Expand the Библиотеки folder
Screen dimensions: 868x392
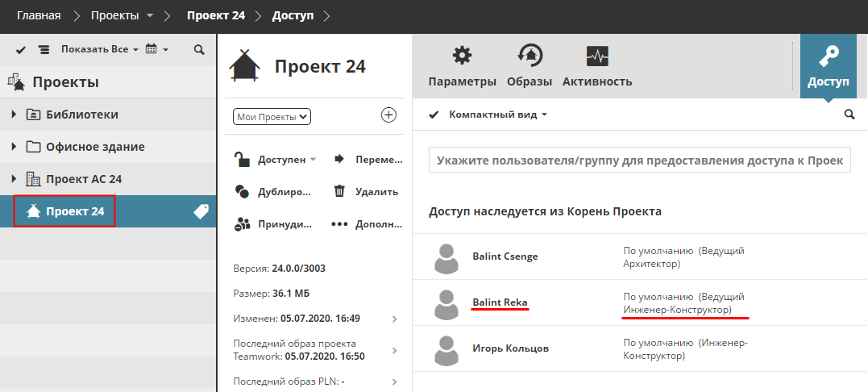tap(14, 115)
